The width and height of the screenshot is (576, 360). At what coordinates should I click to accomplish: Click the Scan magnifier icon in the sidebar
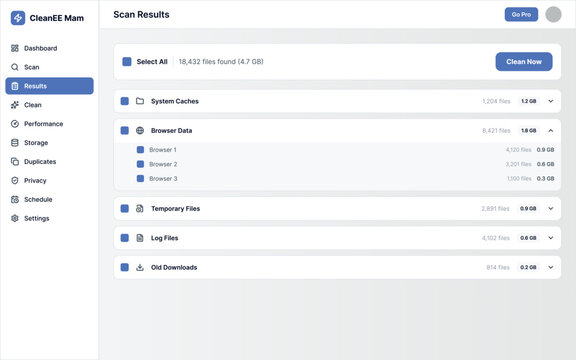point(15,67)
